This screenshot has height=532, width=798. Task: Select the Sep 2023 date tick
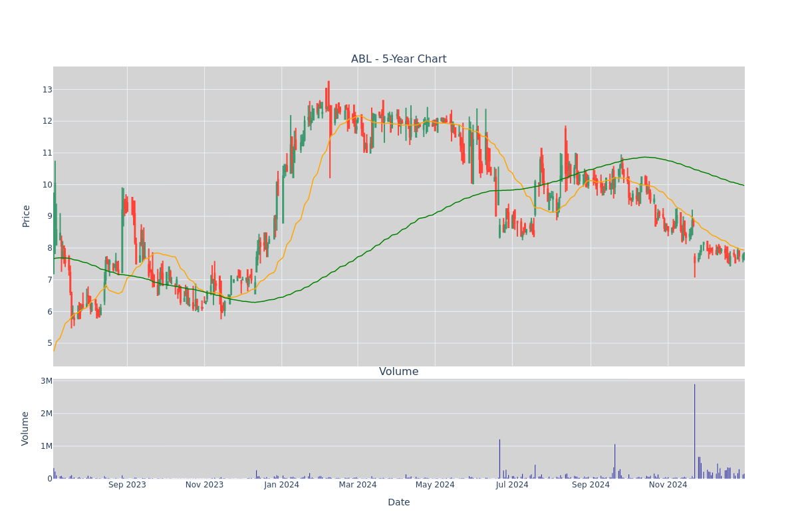click(x=127, y=485)
